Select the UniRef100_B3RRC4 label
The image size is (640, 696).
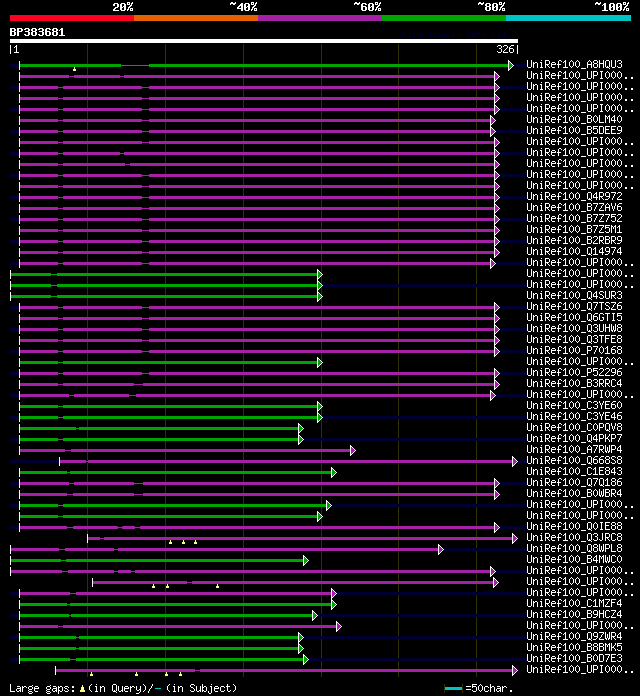tap(574, 383)
